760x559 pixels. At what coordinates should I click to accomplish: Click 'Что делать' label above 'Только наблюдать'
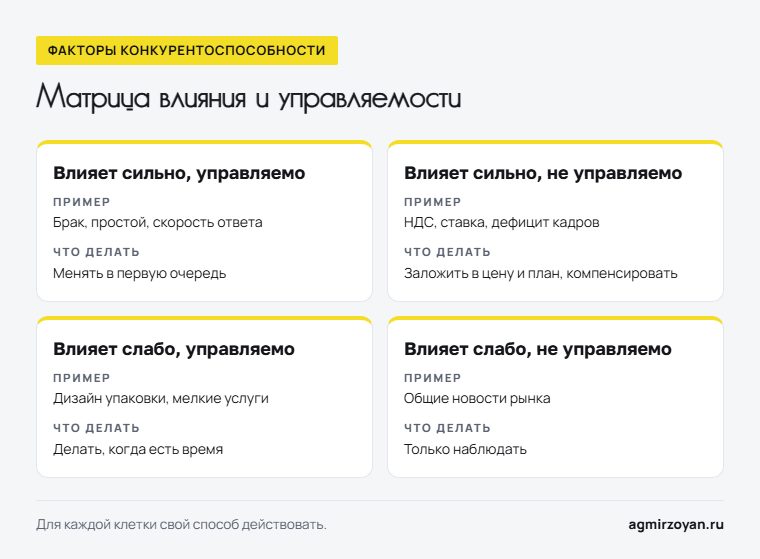click(447, 428)
